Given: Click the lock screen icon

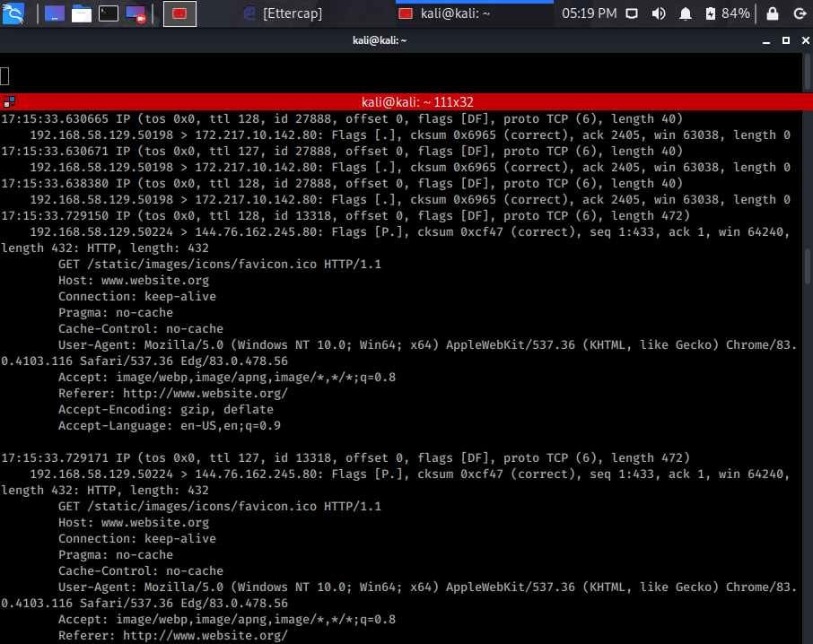Looking at the screenshot, I should [773, 13].
